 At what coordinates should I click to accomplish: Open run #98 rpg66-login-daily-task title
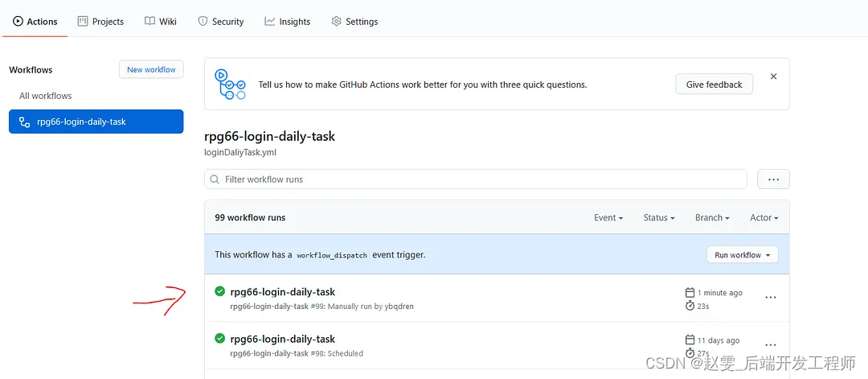282,339
